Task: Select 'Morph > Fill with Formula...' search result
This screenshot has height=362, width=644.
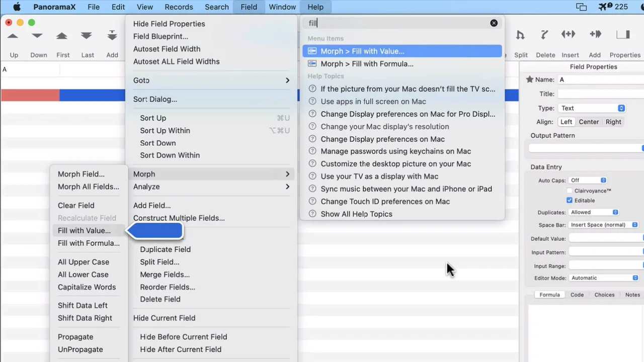Action: tap(402, 64)
